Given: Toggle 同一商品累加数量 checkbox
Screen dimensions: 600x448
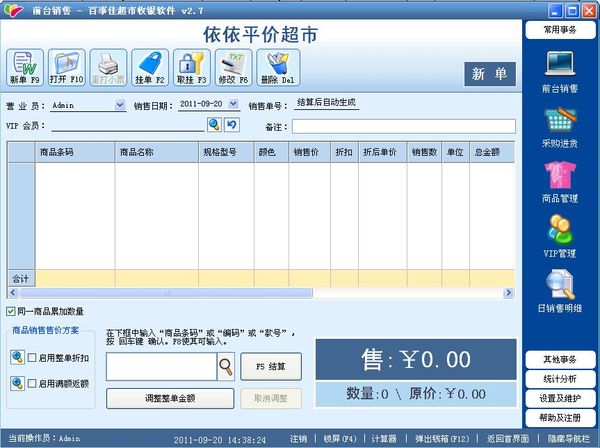Looking at the screenshot, I should [x=11, y=311].
